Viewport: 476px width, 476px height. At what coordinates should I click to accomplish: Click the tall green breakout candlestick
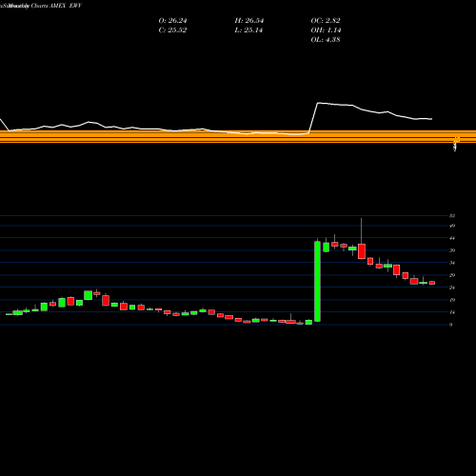317,282
